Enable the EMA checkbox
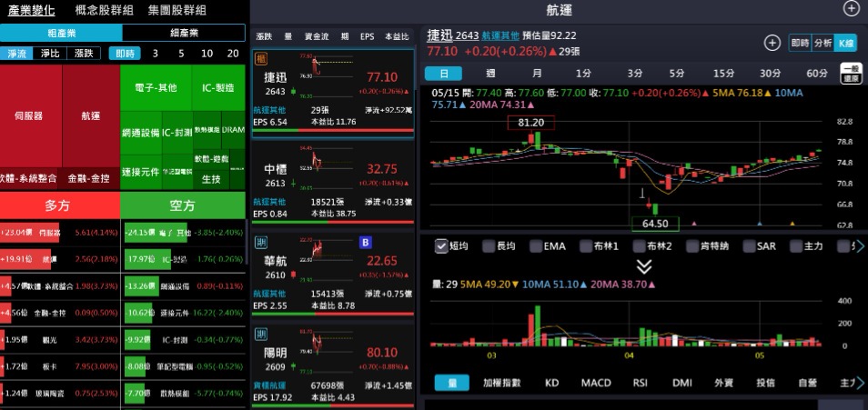Screen dimensions: 868x410 coord(535,246)
